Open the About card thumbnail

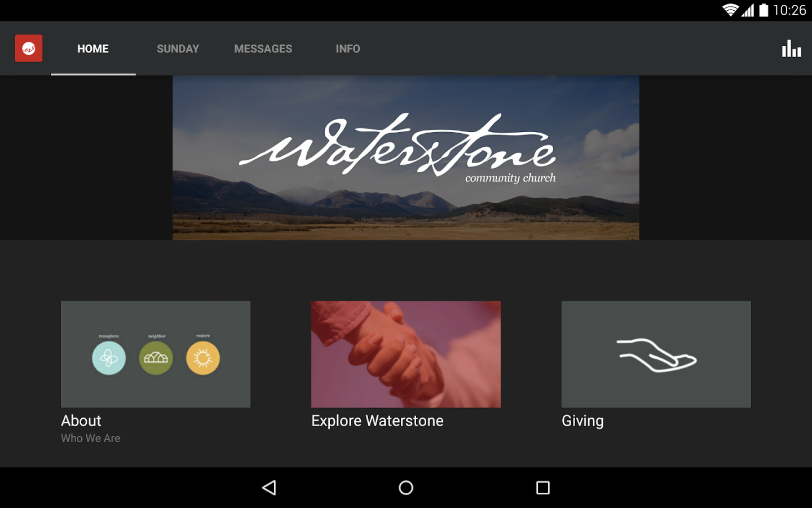click(156, 354)
